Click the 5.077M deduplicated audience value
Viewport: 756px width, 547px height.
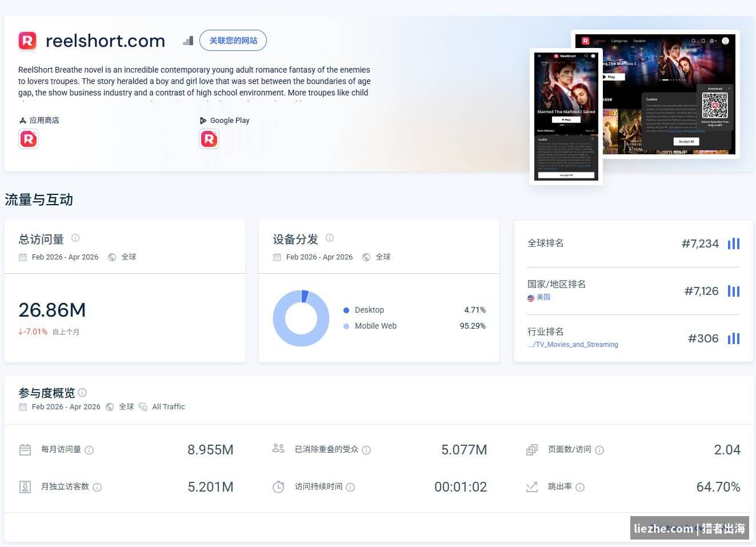[x=464, y=450]
